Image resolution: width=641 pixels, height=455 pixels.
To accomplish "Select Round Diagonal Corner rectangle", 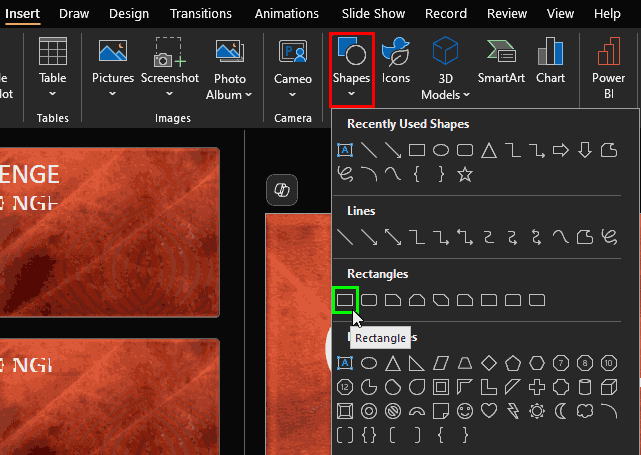I will pyautogui.click(x=537, y=300).
